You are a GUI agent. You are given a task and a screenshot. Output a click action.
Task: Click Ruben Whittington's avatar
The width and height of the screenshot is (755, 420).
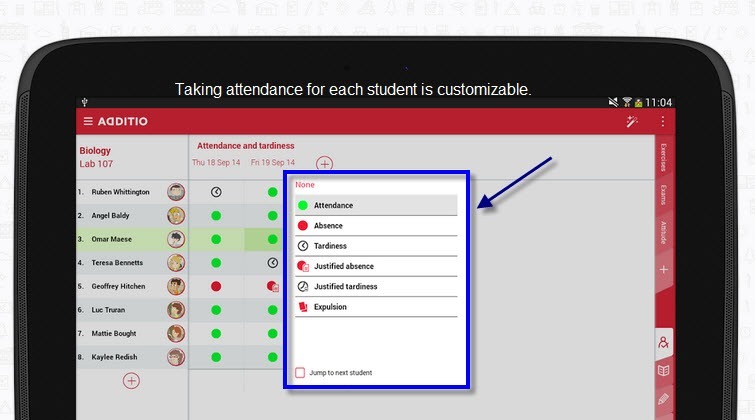point(176,192)
